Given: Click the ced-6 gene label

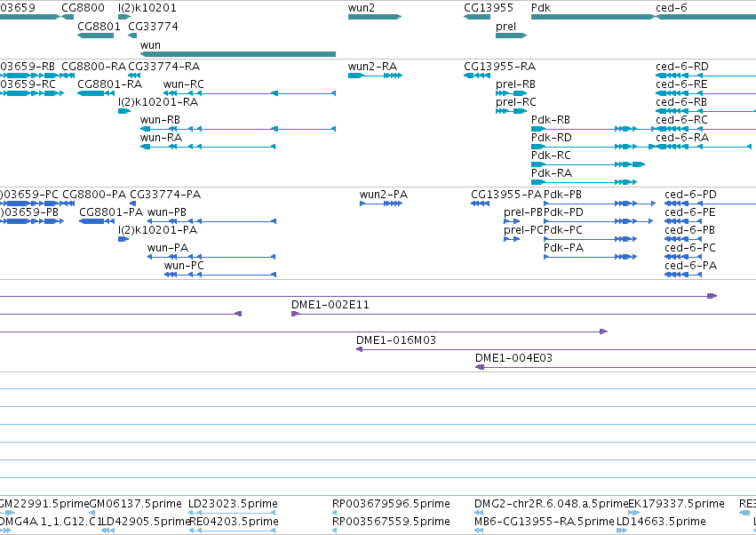Looking at the screenshot, I should [x=671, y=8].
